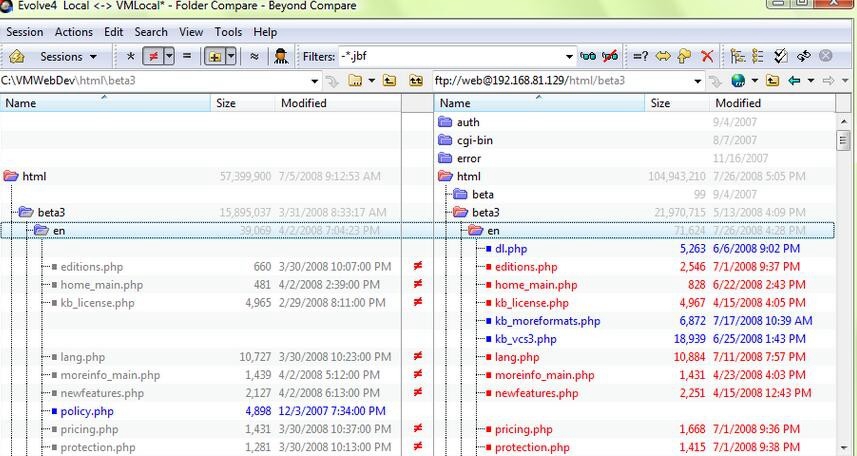Open the Edit menu
Screen dimensions: 857x456
point(114,32)
